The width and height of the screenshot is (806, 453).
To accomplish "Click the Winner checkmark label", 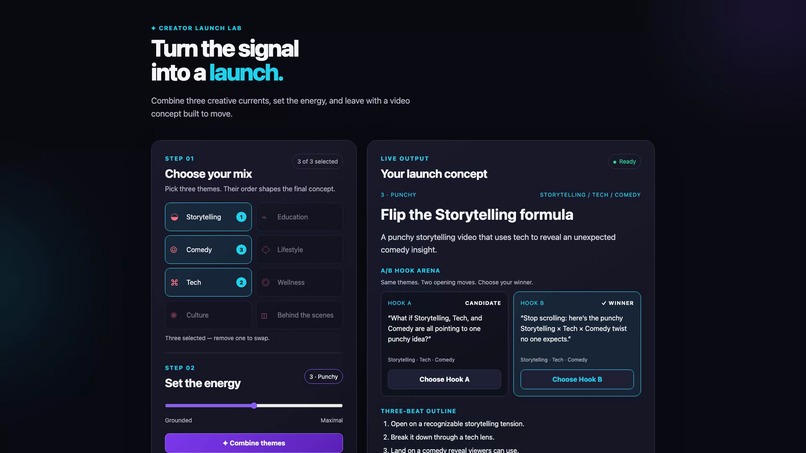I will [617, 303].
